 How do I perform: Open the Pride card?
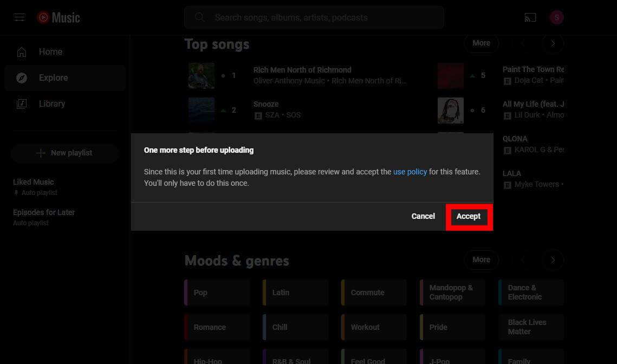(x=452, y=327)
